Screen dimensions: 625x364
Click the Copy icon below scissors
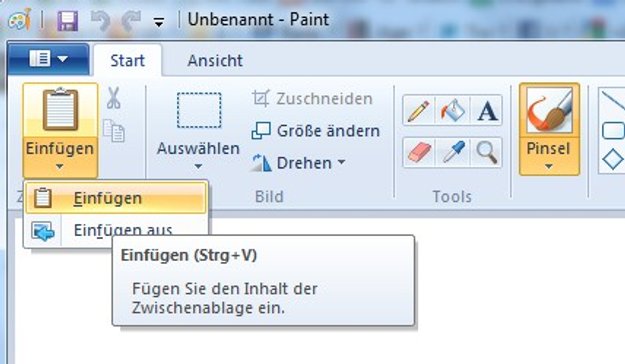click(x=114, y=130)
